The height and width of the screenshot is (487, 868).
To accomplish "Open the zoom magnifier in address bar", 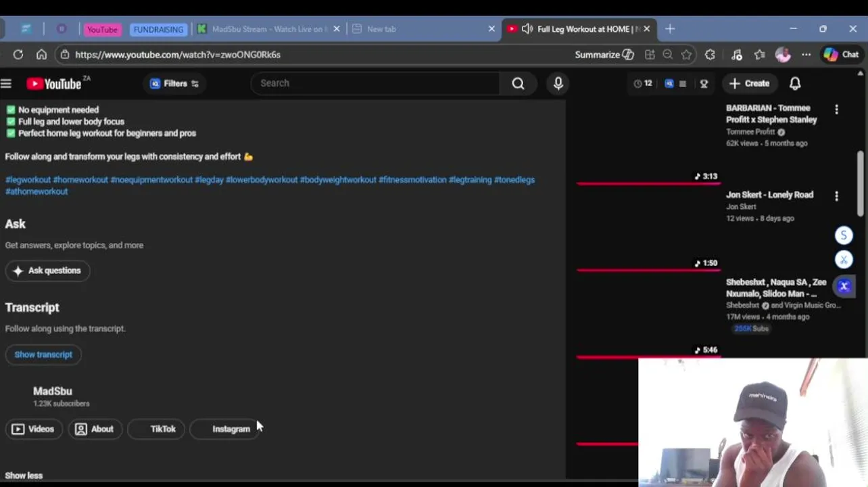I will 668,55.
